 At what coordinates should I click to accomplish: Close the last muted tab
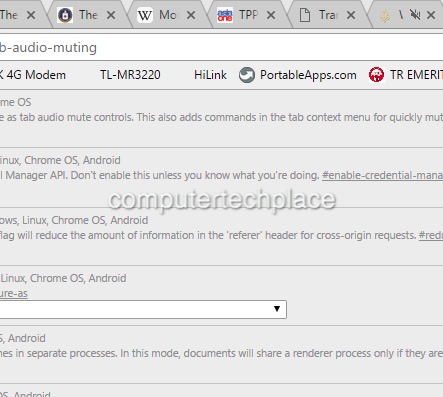pos(431,15)
